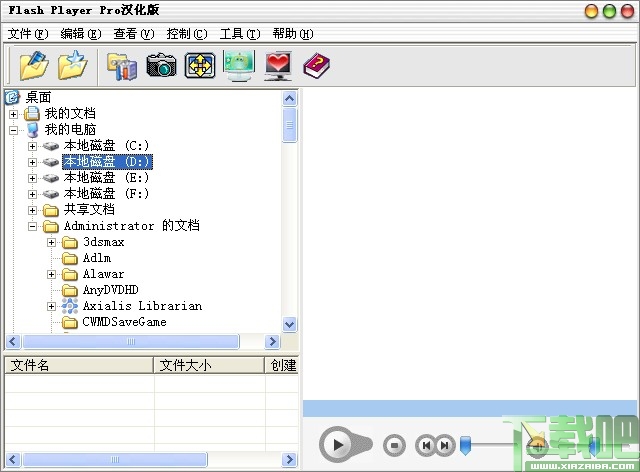Expand the 共享文档 folder node
This screenshot has width=640, height=472.
pos(33,210)
